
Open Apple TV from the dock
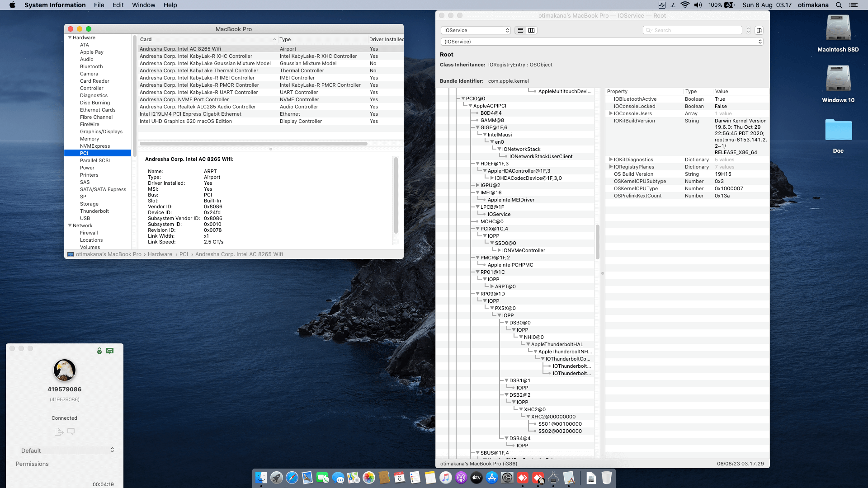pos(476,478)
